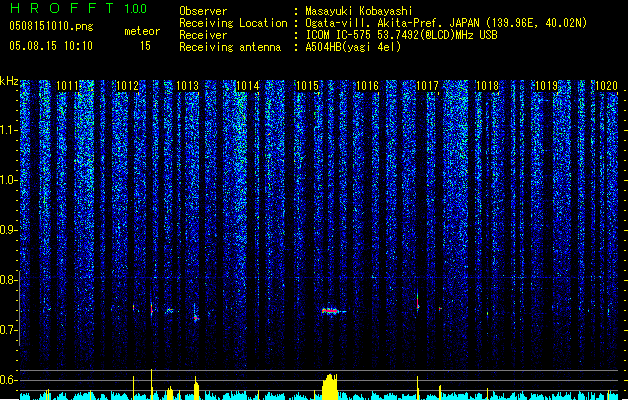The height and width of the screenshot is (400, 629).
Task: Click the 1011 time marker
Action: click(67, 86)
